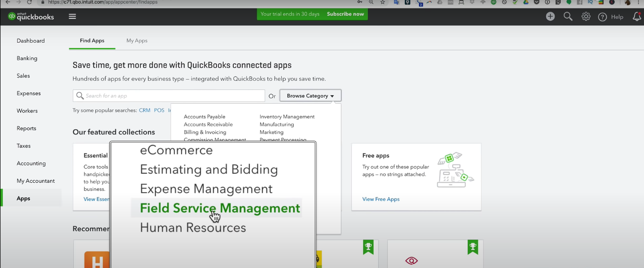Click the orange H app icon
The height and width of the screenshot is (268, 644).
(x=97, y=259)
